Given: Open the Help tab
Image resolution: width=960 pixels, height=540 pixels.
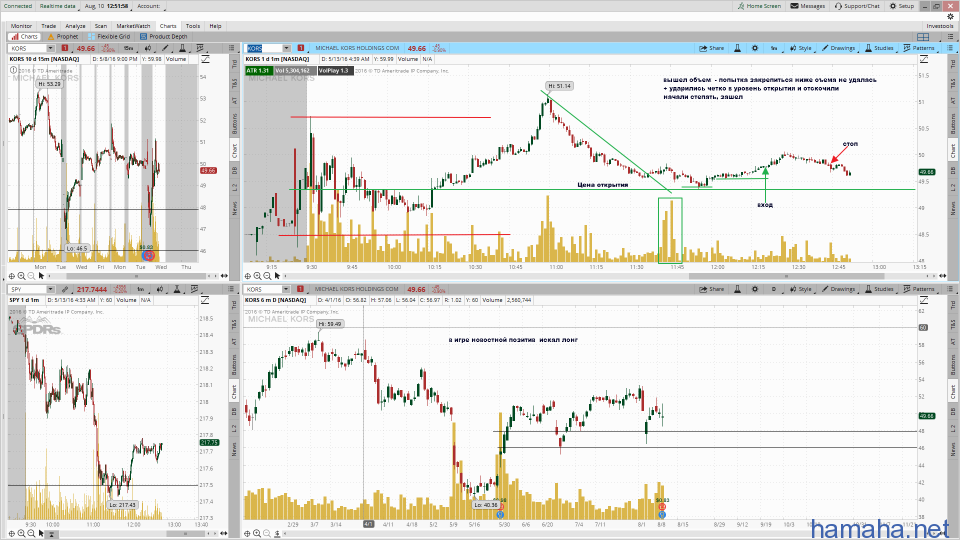Looking at the screenshot, I should (x=216, y=26).
